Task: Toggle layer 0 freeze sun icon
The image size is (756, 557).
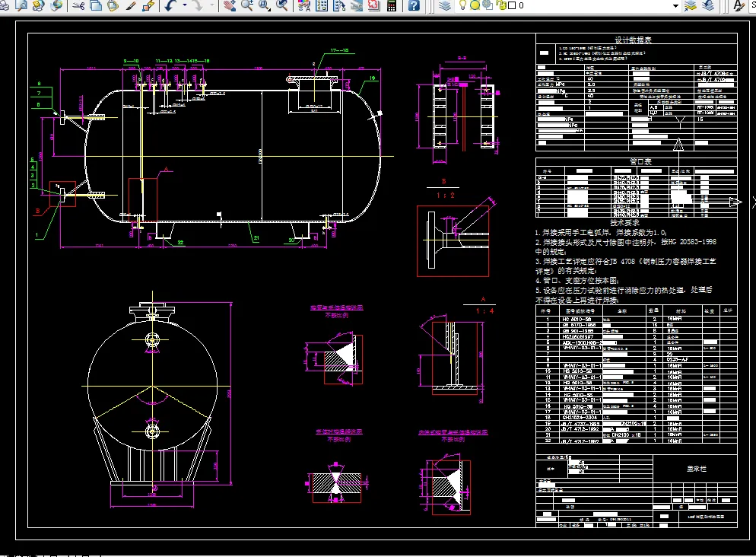Action: click(x=475, y=5)
